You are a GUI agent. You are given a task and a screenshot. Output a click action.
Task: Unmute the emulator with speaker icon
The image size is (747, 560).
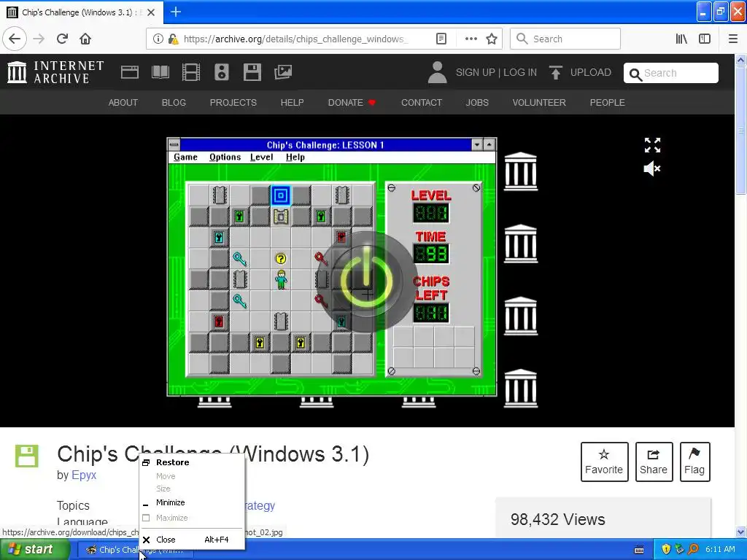(652, 168)
